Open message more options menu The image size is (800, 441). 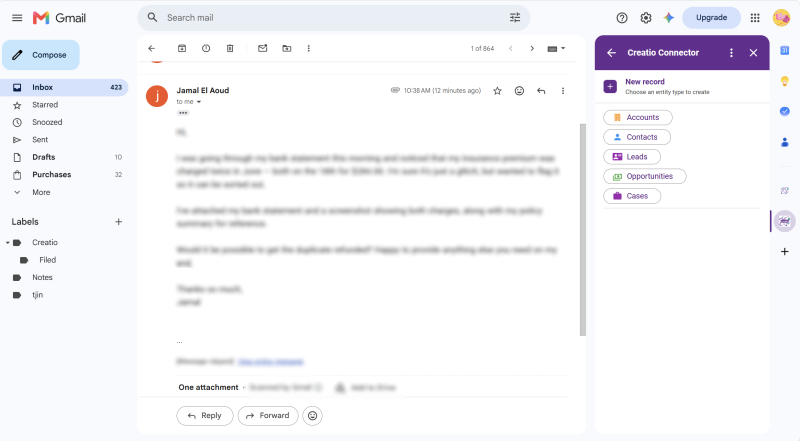coord(563,91)
